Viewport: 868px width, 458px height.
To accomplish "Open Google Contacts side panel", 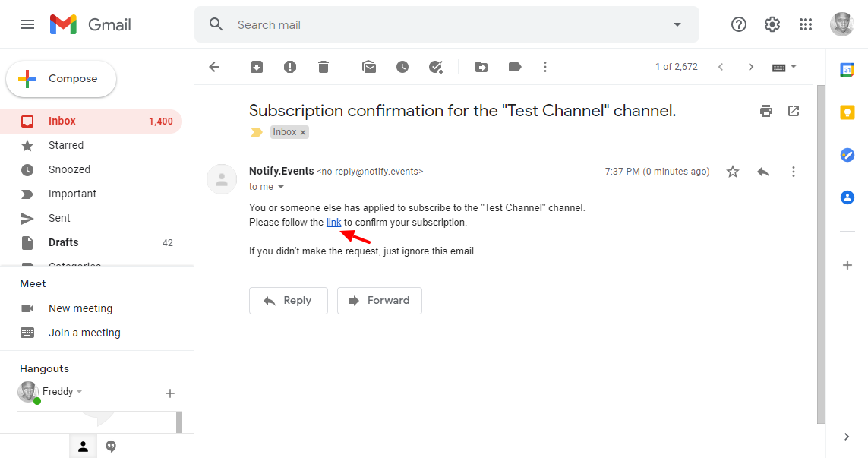I will 847,197.
